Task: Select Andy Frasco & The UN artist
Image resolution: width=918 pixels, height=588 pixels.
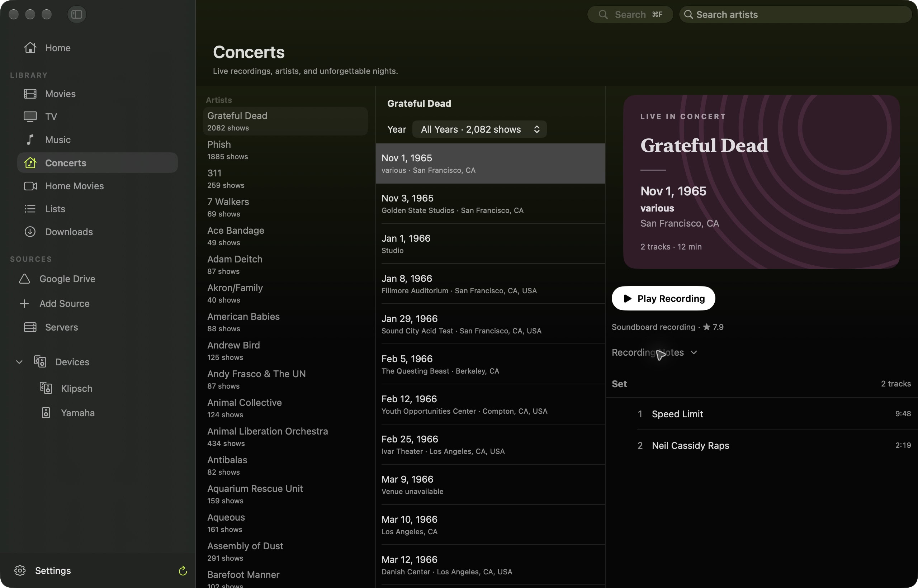Action: pos(285,379)
